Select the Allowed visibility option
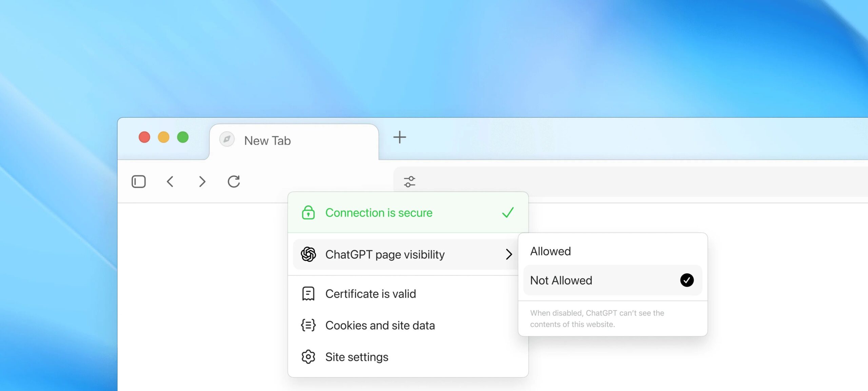 click(x=550, y=251)
